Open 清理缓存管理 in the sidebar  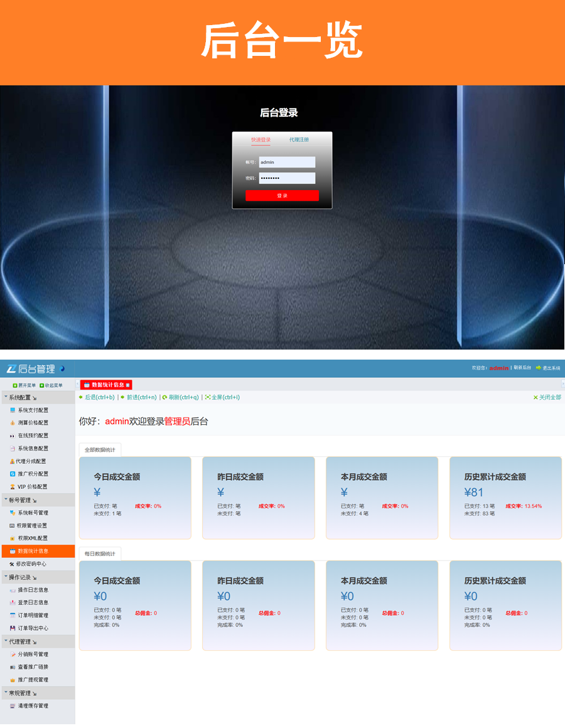click(x=33, y=706)
